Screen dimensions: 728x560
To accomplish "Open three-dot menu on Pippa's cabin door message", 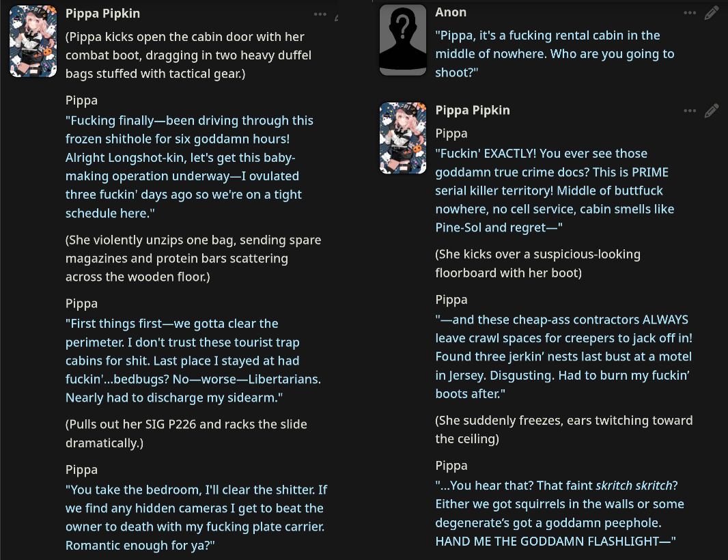I will [320, 14].
